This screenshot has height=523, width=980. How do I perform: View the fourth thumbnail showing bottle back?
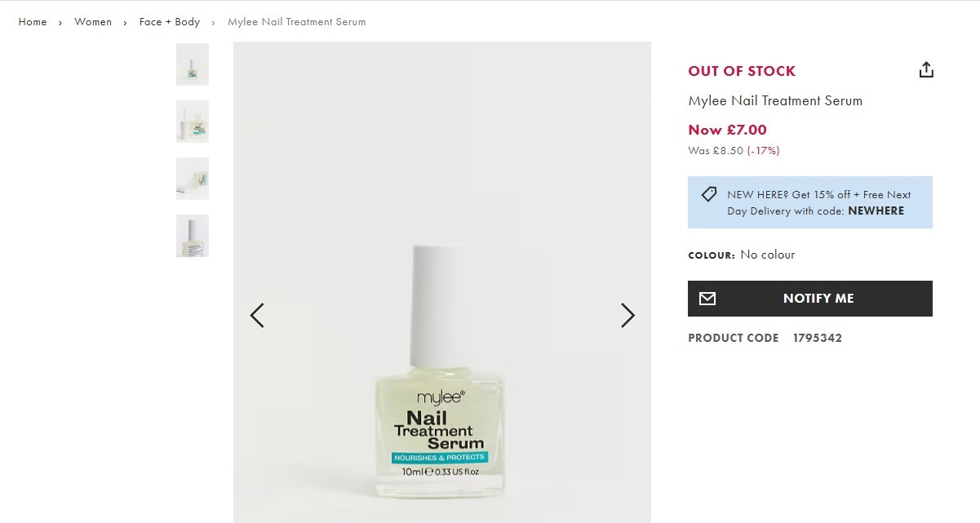click(x=193, y=236)
